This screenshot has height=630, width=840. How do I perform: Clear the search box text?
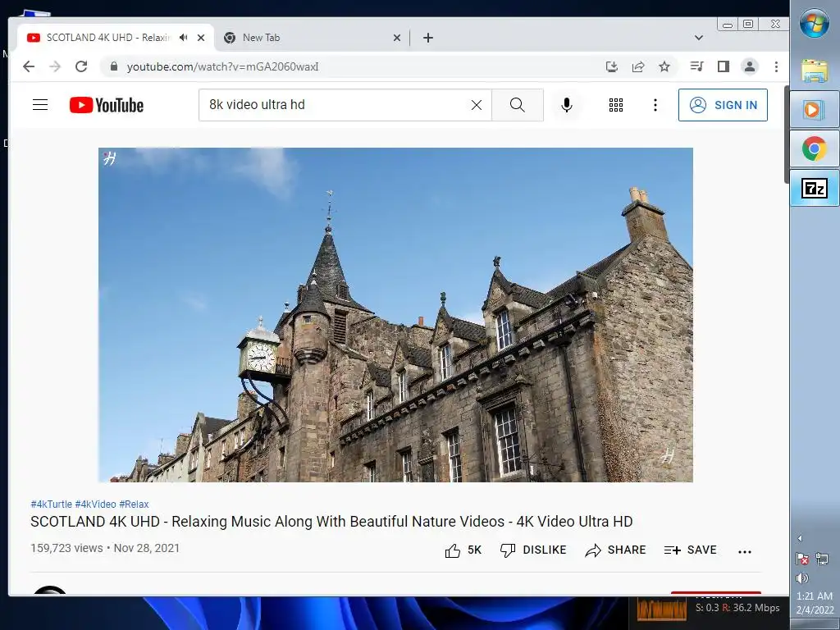(x=477, y=105)
